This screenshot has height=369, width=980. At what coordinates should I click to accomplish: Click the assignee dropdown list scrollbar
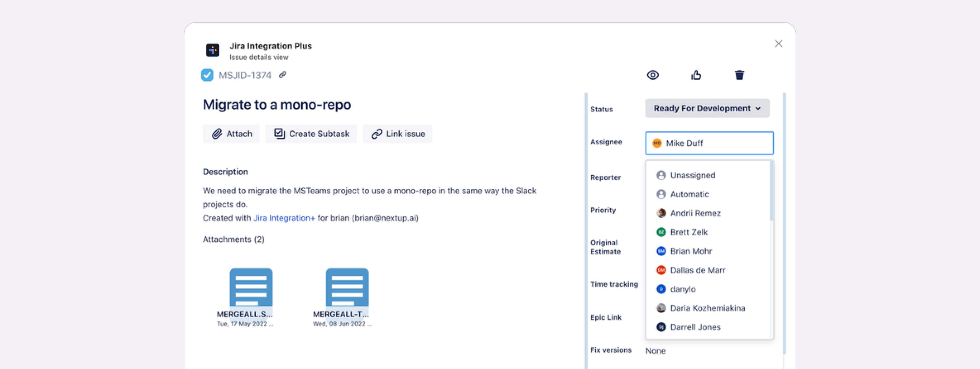point(771,191)
